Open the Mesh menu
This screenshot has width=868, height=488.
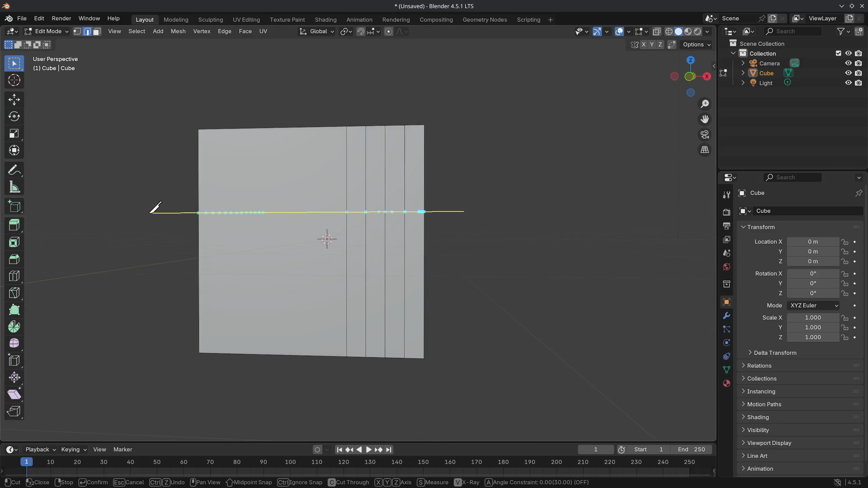pyautogui.click(x=178, y=32)
